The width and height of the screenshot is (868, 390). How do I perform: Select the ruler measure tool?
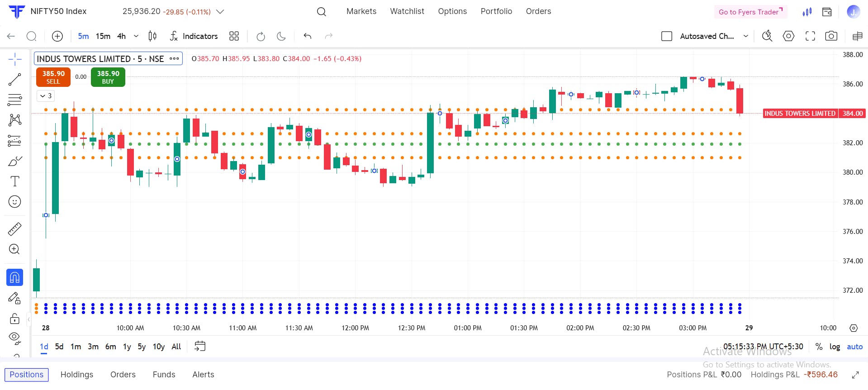point(15,229)
